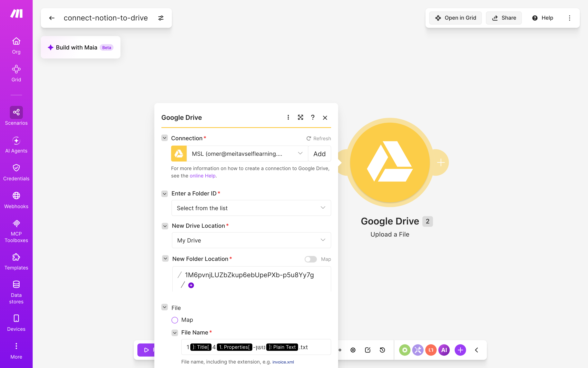
Task: Open the MSL connection dropdown
Action: (x=247, y=154)
